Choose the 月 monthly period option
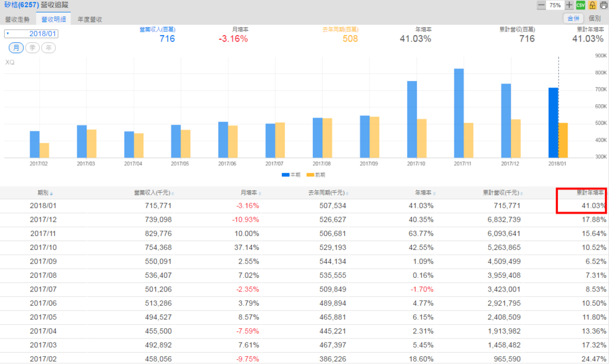Viewport: 609px width, 364px height. tap(16, 48)
